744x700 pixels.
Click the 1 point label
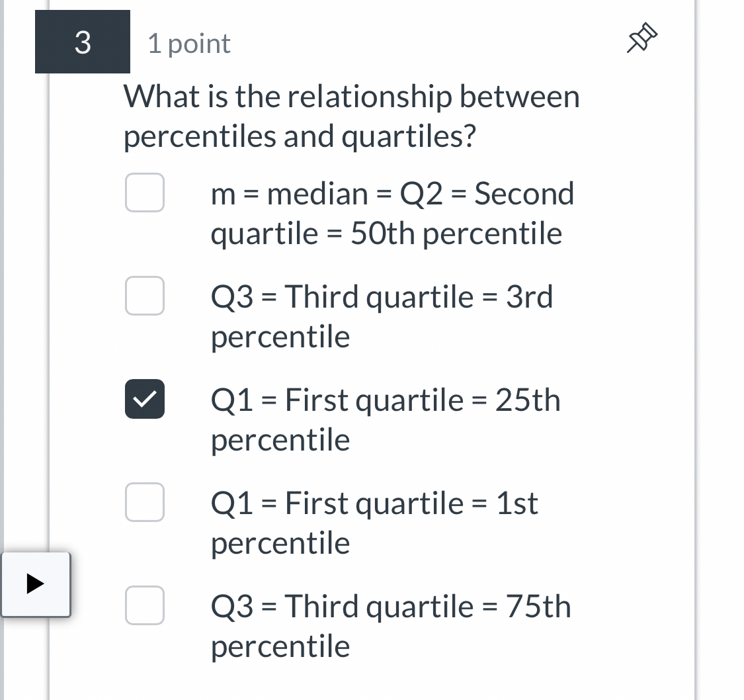(189, 43)
